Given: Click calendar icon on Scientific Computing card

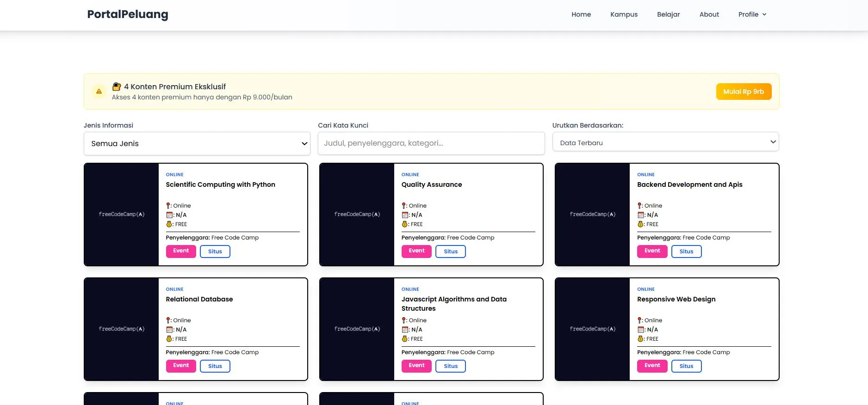Looking at the screenshot, I should (169, 215).
